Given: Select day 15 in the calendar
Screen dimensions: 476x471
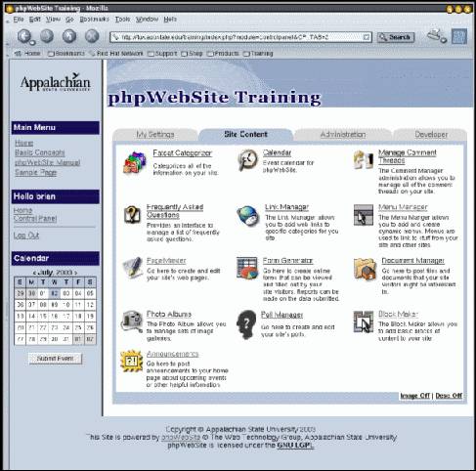Looking at the screenshot, I should (43, 316).
